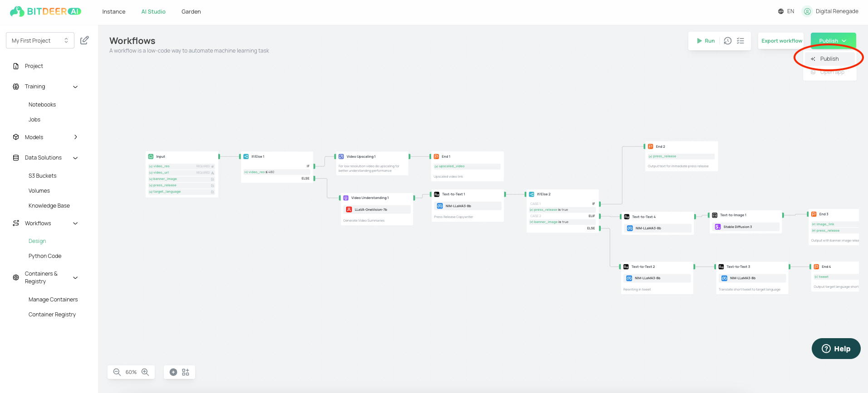Open Manage Containers in the sidebar

point(53,299)
